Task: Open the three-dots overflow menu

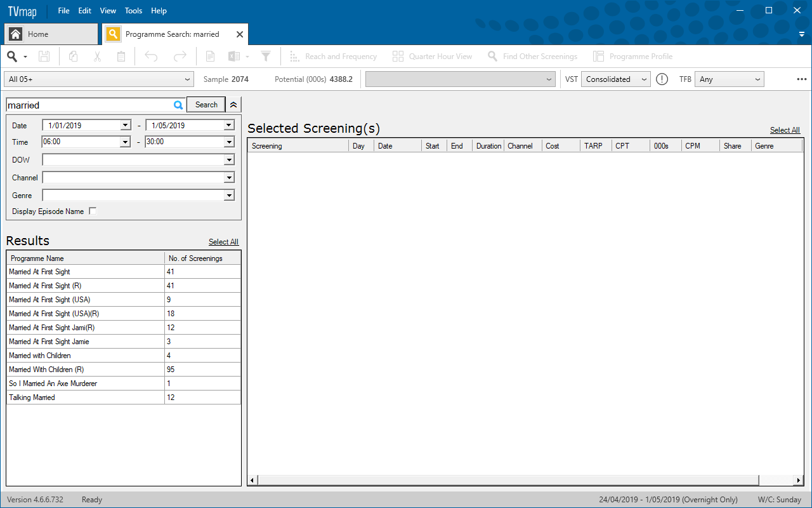Action: (802, 79)
